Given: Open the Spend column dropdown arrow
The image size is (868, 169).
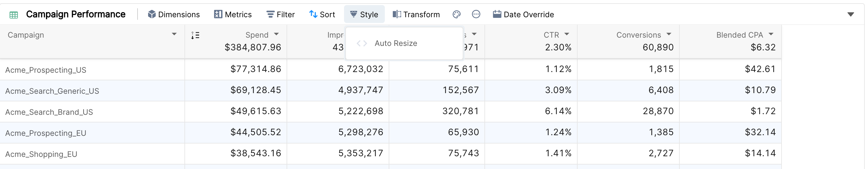Looking at the screenshot, I should [277, 34].
